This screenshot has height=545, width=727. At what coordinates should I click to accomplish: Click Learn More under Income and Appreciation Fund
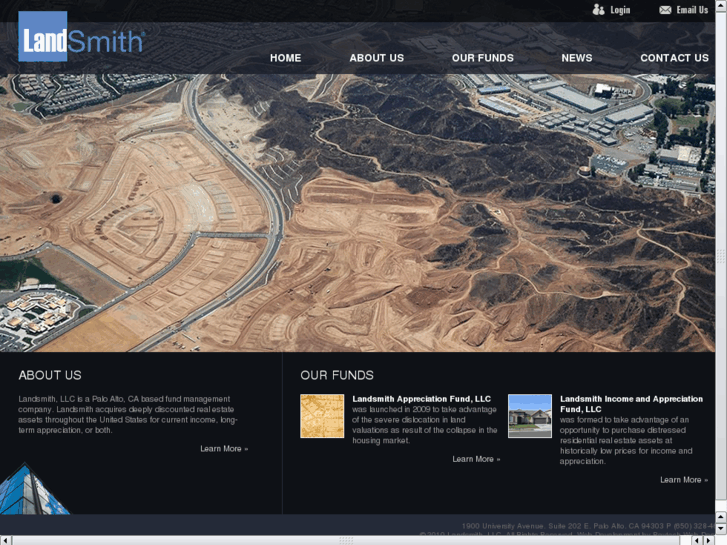(x=684, y=480)
